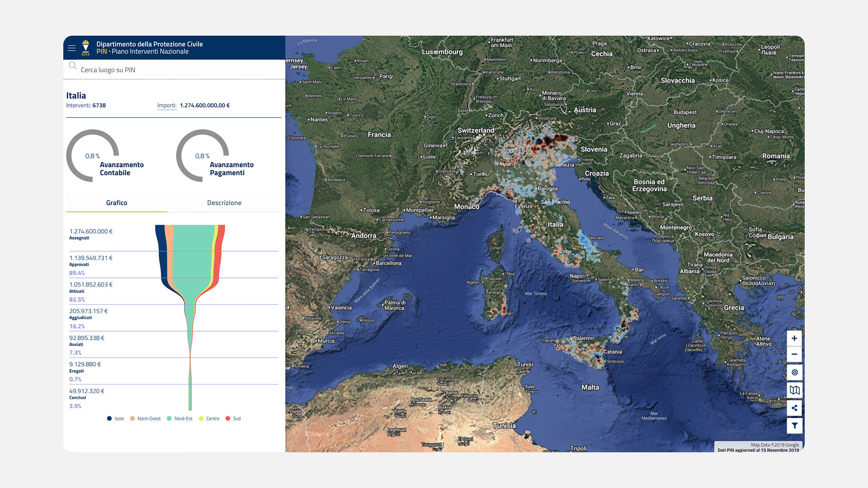Toggle Sud legend series
The image size is (868, 488).
(x=233, y=419)
